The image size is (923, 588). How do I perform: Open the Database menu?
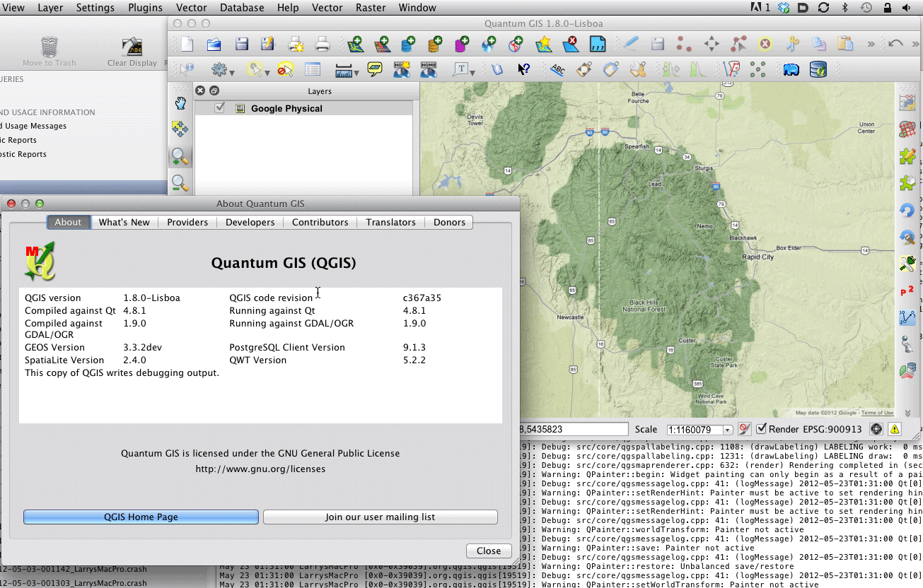coord(242,8)
